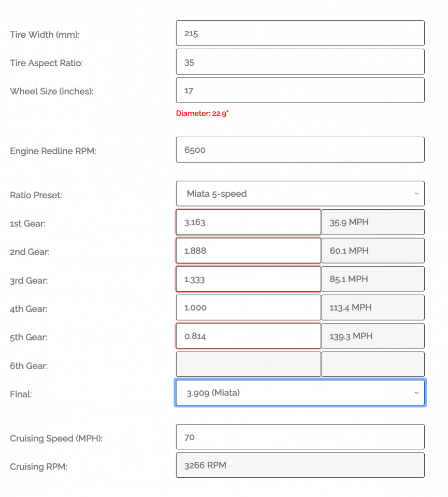Click the 113.4 MPH fourth gear output

tap(373, 308)
